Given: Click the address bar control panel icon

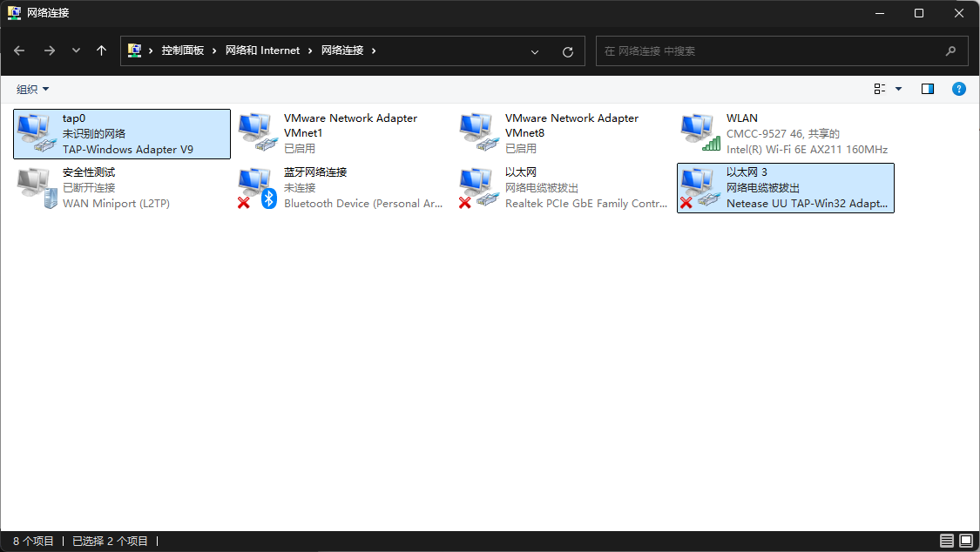Looking at the screenshot, I should pyautogui.click(x=134, y=50).
